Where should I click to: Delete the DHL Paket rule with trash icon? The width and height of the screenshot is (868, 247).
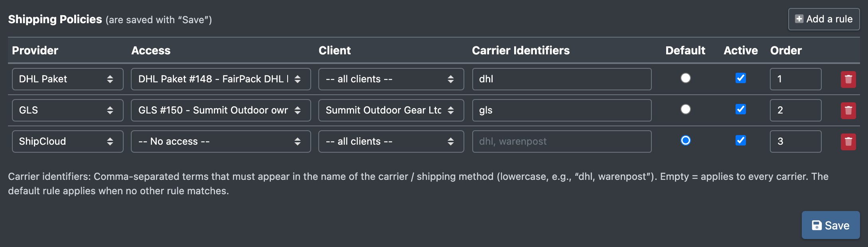[848, 79]
